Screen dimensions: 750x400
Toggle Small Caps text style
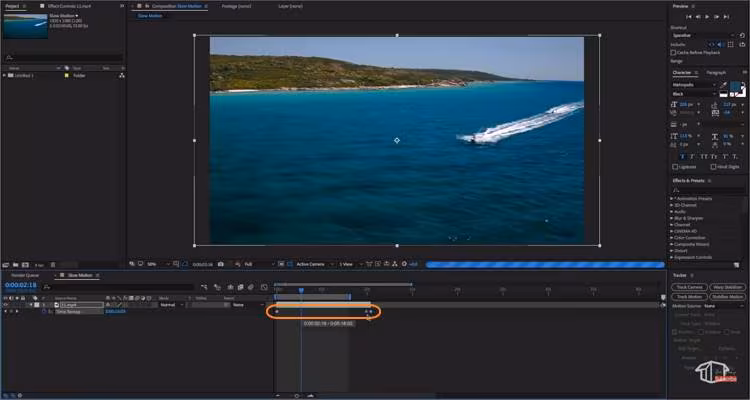point(714,157)
